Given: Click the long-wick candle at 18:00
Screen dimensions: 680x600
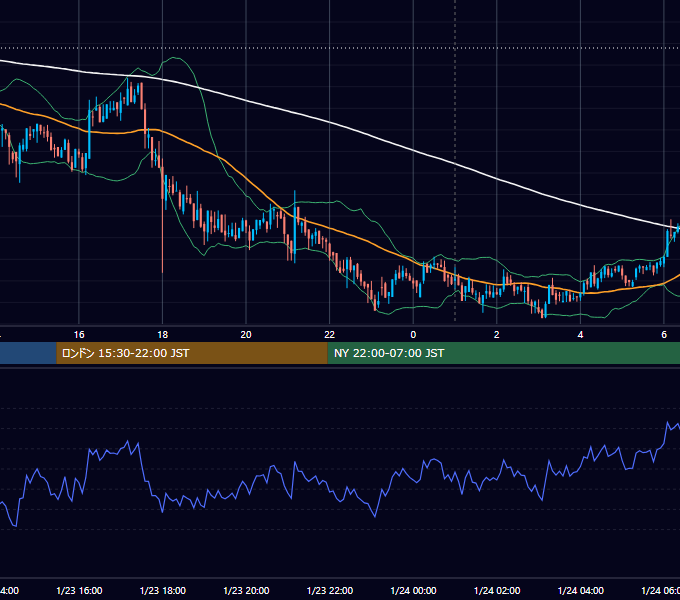Looking at the screenshot, I should coord(163,217).
